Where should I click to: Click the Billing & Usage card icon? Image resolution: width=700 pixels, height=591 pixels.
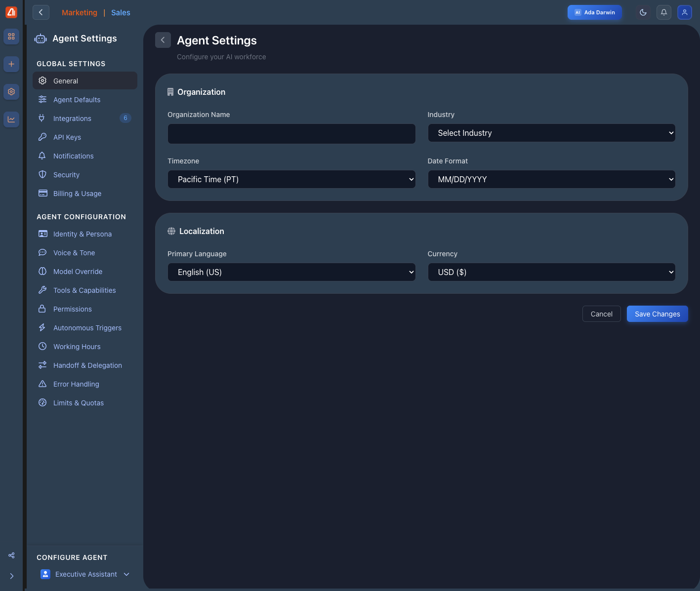(x=43, y=194)
